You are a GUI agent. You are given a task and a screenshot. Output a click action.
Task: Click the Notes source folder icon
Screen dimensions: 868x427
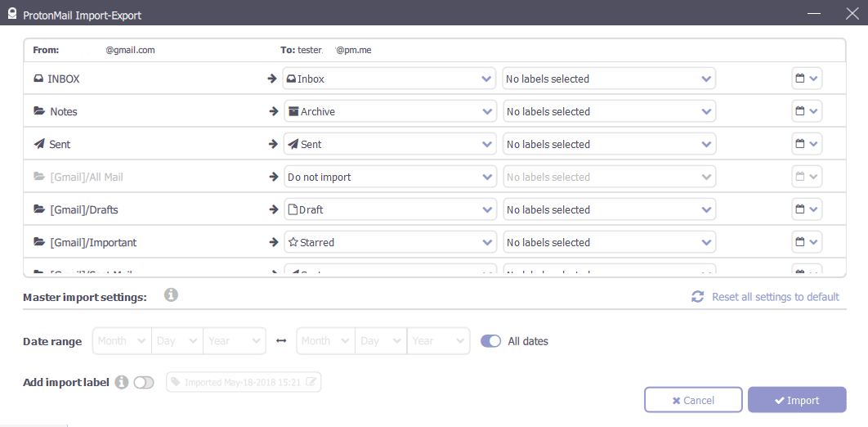(39, 111)
